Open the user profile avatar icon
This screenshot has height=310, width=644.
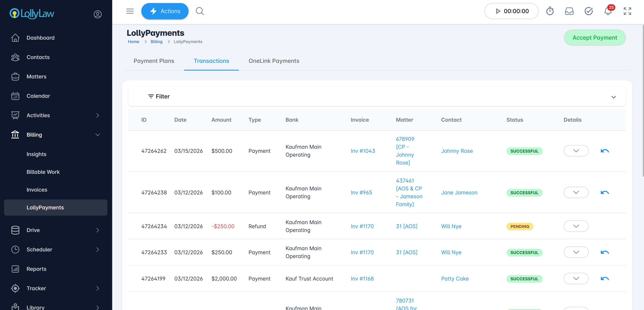point(98,14)
